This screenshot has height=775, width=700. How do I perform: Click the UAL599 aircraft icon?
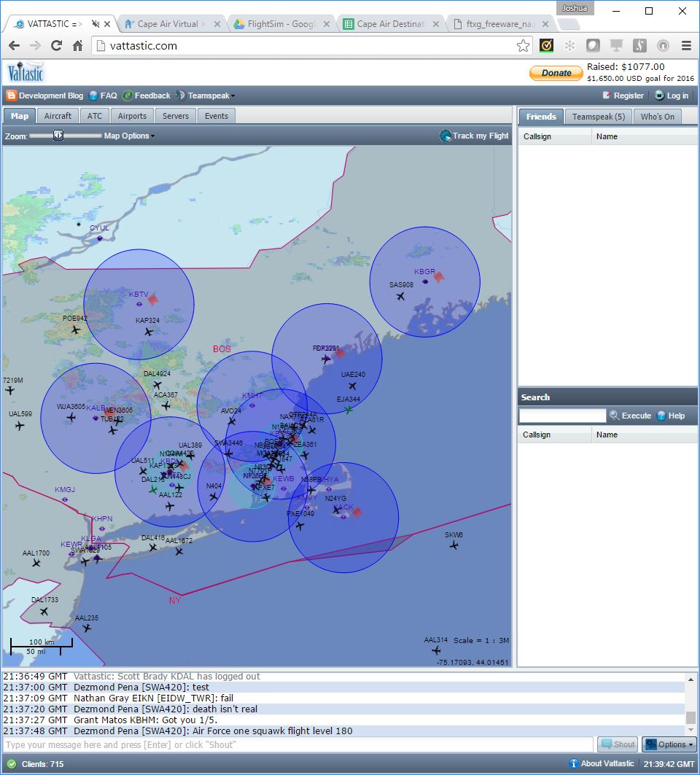pos(19,426)
